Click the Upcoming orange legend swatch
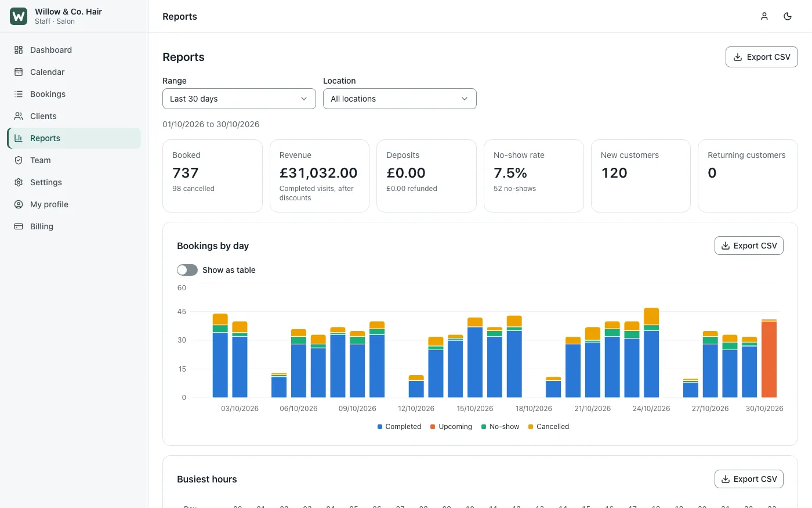Image resolution: width=812 pixels, height=508 pixels. [433, 427]
